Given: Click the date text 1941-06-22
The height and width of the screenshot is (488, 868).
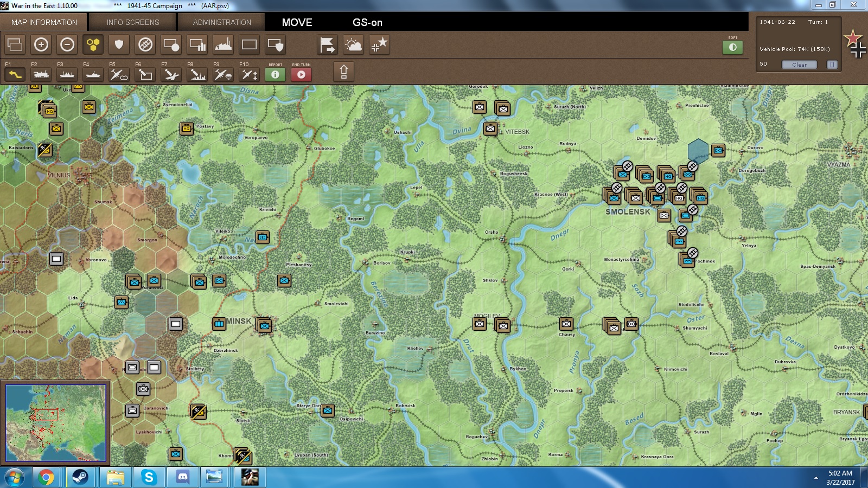Looking at the screenshot, I should tap(777, 22).
